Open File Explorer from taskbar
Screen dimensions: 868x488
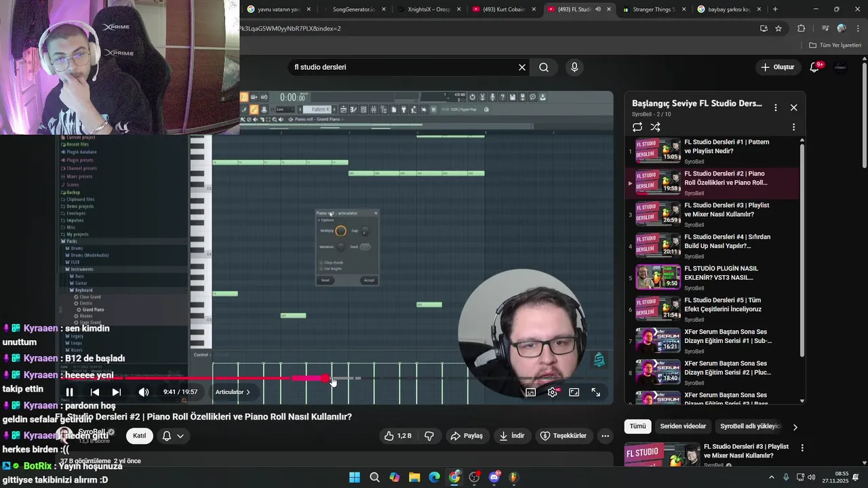[414, 477]
